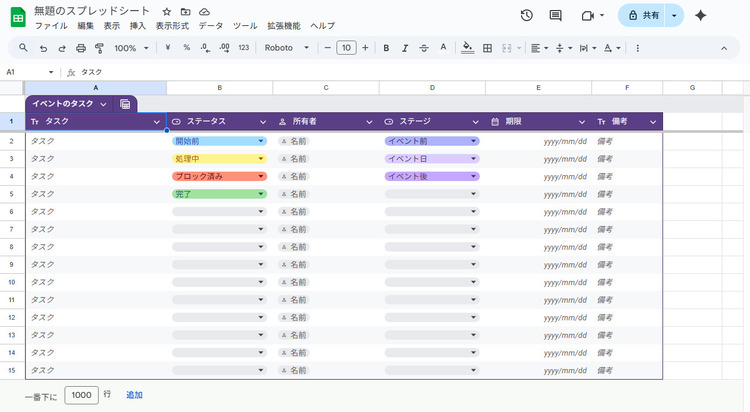
Task: Click the 追加 link to add rows
Action: coord(134,395)
